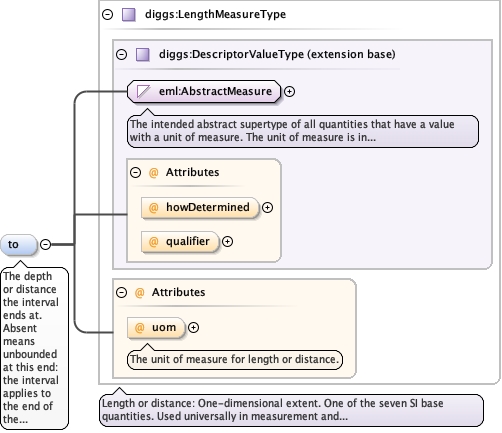Click the diggs:DescriptorValueType (extension base) title

pos(277,54)
